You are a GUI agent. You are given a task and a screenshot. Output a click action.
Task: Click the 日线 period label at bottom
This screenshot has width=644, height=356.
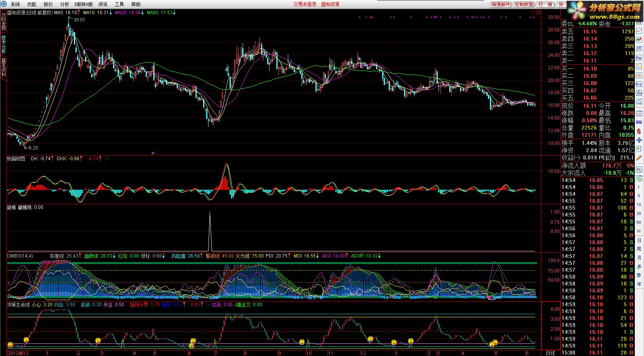tap(550, 353)
